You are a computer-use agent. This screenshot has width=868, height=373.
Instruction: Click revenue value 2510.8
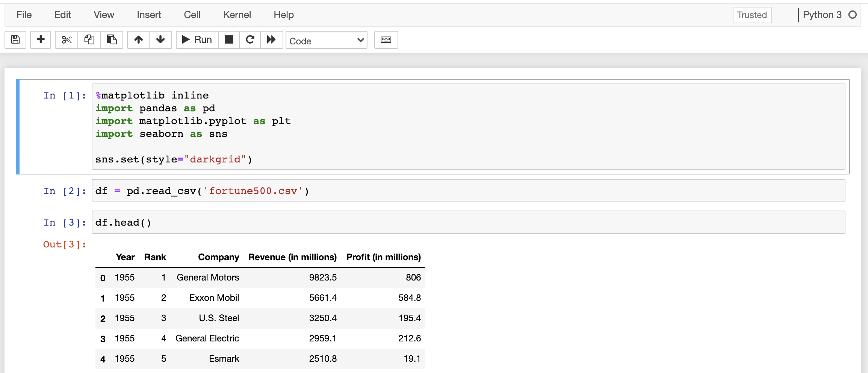[x=323, y=359]
